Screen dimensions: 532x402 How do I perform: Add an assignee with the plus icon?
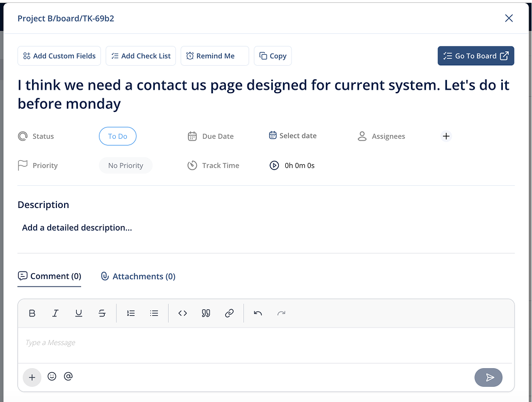click(x=446, y=136)
